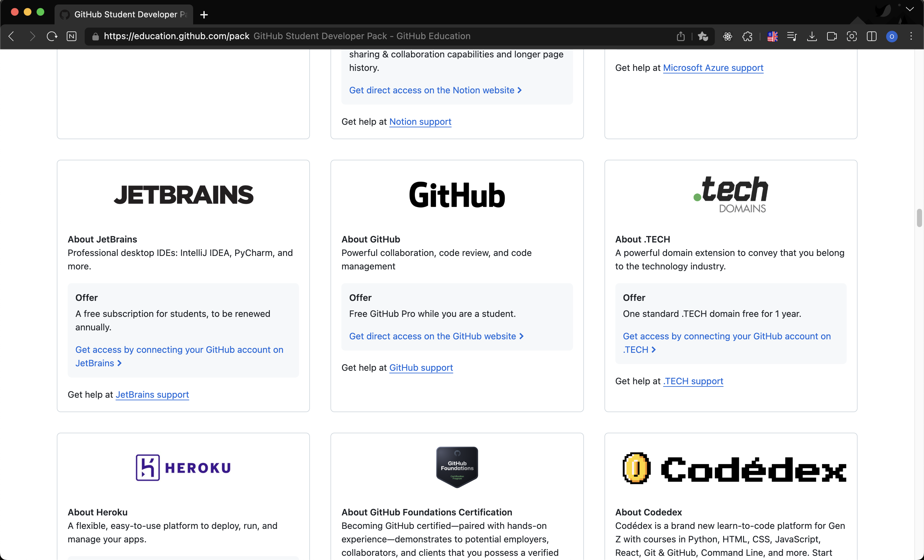Open Get direct access on the Notion website

coord(435,90)
